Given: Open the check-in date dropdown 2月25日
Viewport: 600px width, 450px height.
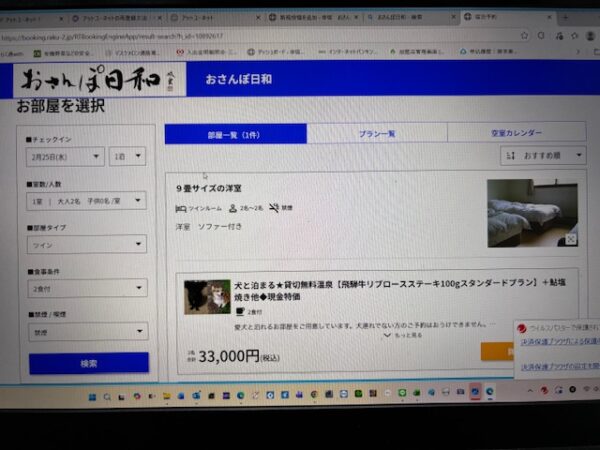Looking at the screenshot, I should (x=66, y=157).
